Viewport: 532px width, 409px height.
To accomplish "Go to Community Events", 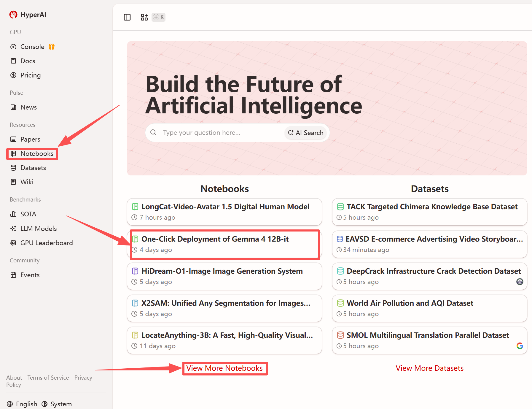I will point(30,275).
